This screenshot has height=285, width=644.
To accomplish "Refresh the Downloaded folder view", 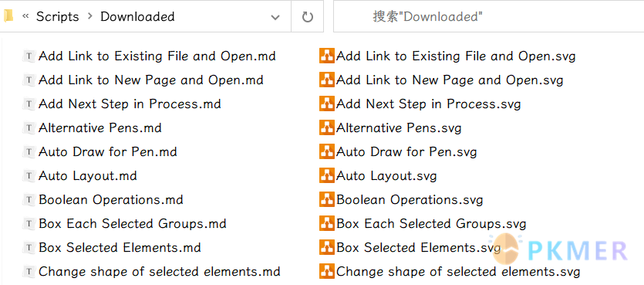I will click(307, 16).
